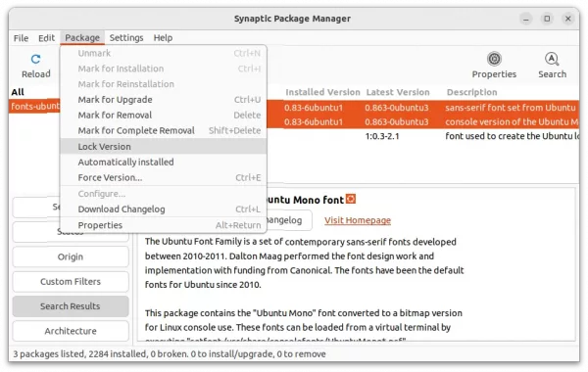Choose Mark for Removal menu entry
588x372 pixels.
pos(163,115)
